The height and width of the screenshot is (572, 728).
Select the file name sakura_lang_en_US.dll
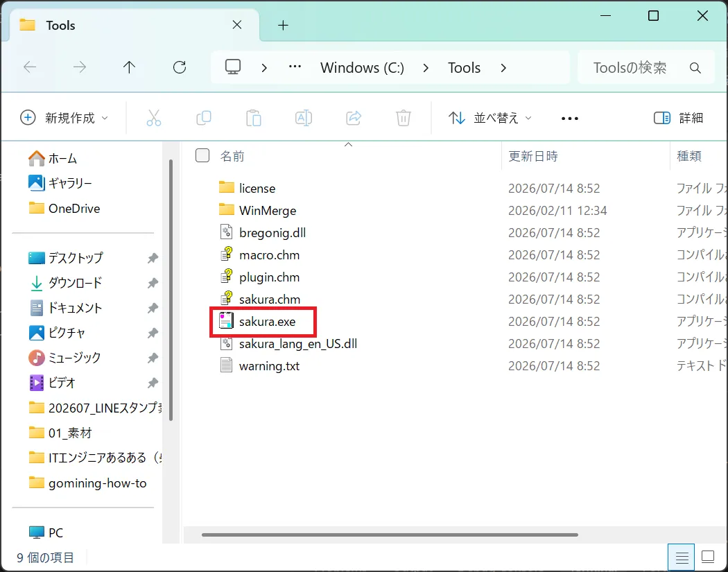298,344
